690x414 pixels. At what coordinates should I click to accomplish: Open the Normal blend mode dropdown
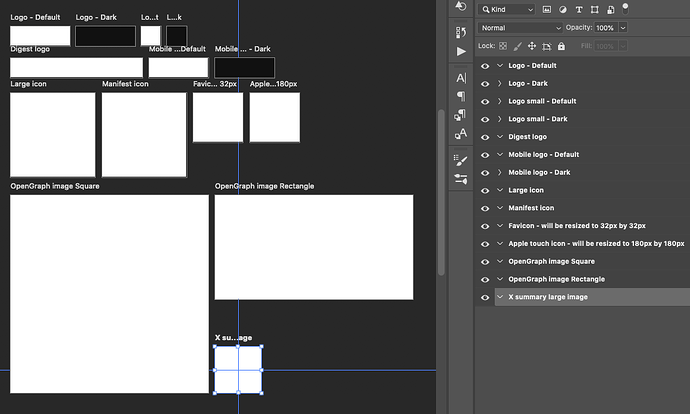[x=520, y=28]
